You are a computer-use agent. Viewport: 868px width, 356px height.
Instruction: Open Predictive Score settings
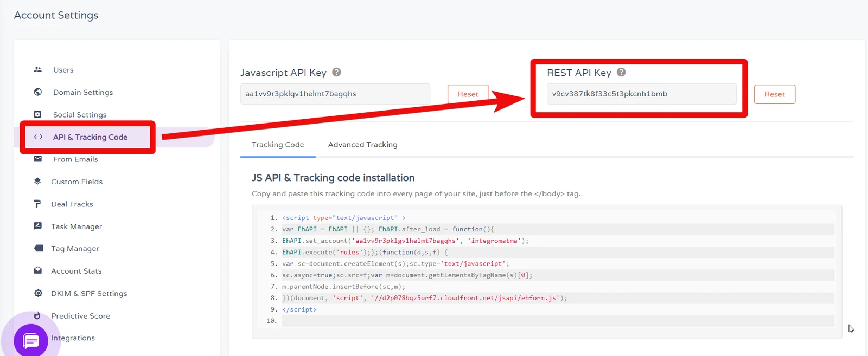80,316
